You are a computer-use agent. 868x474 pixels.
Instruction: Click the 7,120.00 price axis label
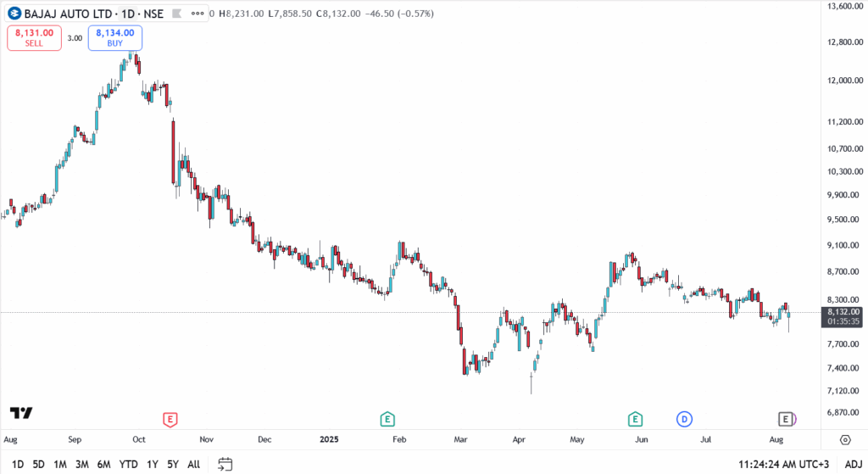point(845,391)
